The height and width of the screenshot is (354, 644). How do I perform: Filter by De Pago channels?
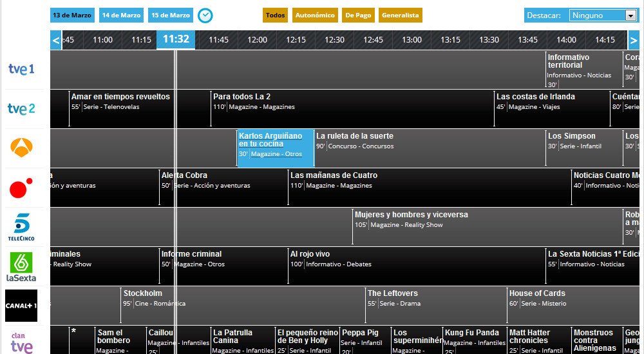pyautogui.click(x=358, y=15)
